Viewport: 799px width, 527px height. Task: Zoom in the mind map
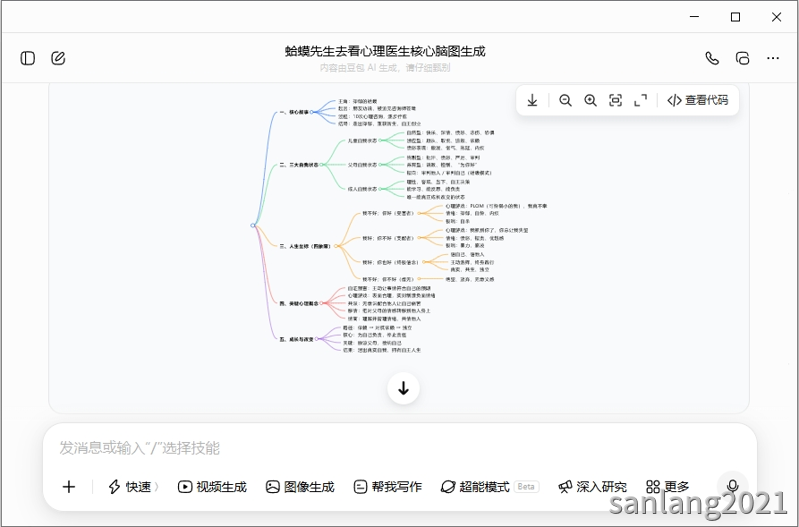591,100
